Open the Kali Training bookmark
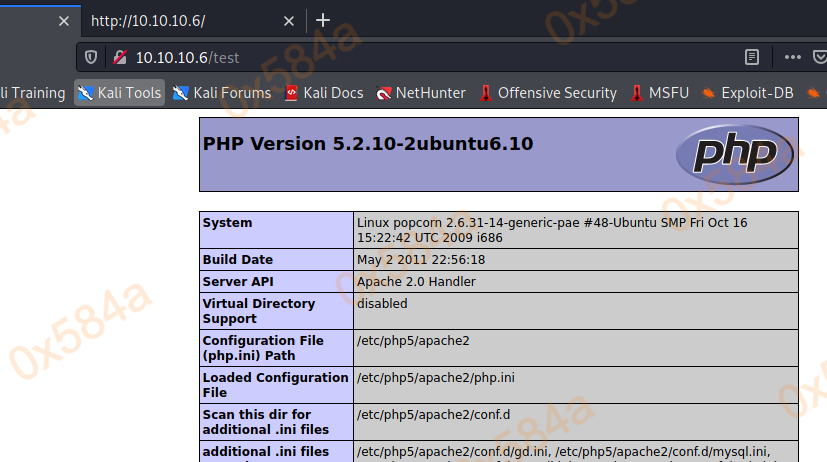Viewport: 827px width, 462px height. click(32, 93)
